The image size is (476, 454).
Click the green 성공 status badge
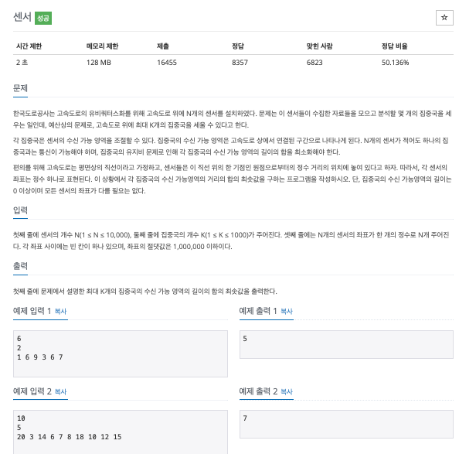click(x=43, y=19)
